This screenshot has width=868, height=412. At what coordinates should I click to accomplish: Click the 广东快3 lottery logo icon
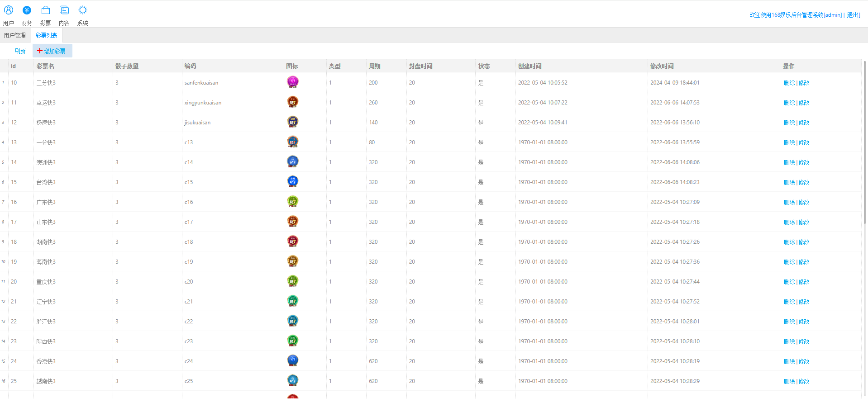(x=293, y=201)
